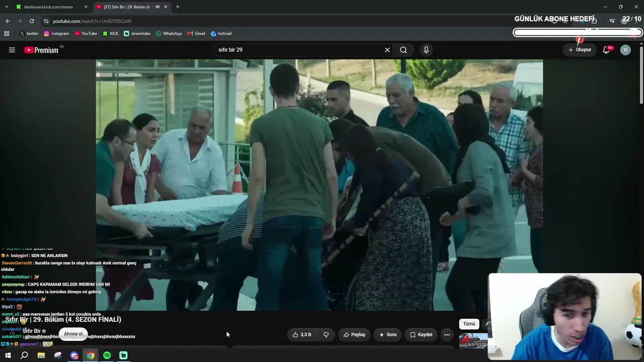This screenshot has height=362, width=644.
Task: Open a new browser tab
Action: click(178, 7)
